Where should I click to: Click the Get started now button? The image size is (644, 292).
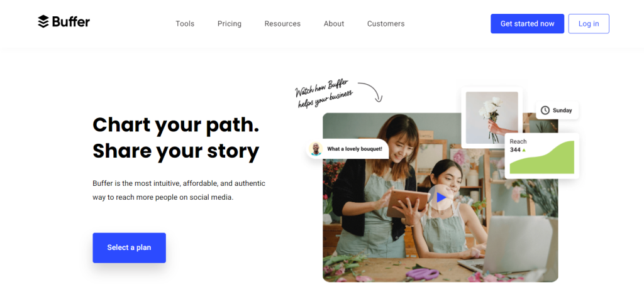click(x=527, y=24)
